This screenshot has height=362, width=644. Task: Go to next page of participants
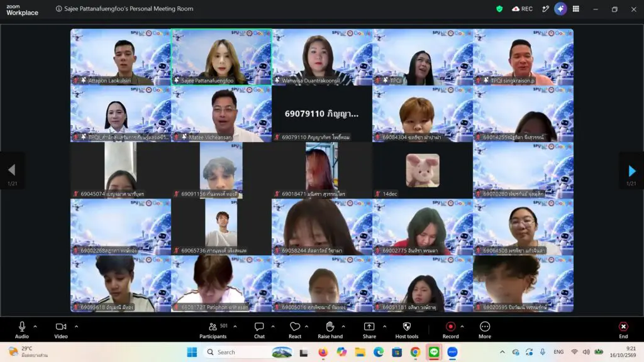(x=631, y=171)
